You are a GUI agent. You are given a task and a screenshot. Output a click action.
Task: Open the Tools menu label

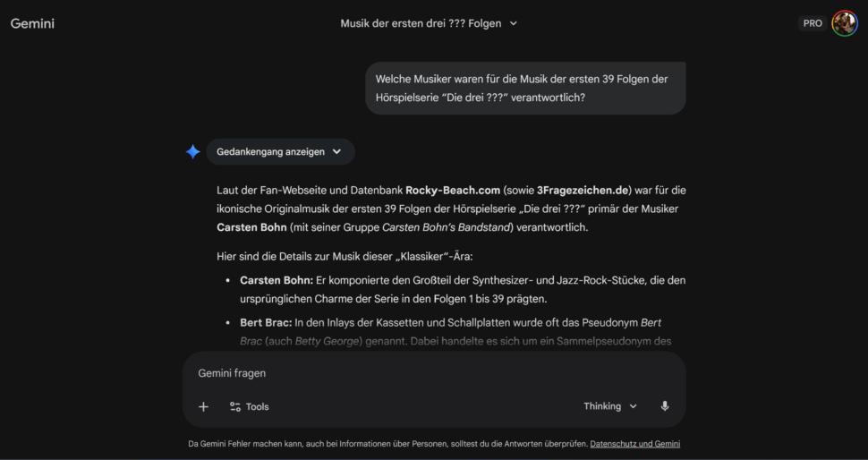point(258,406)
